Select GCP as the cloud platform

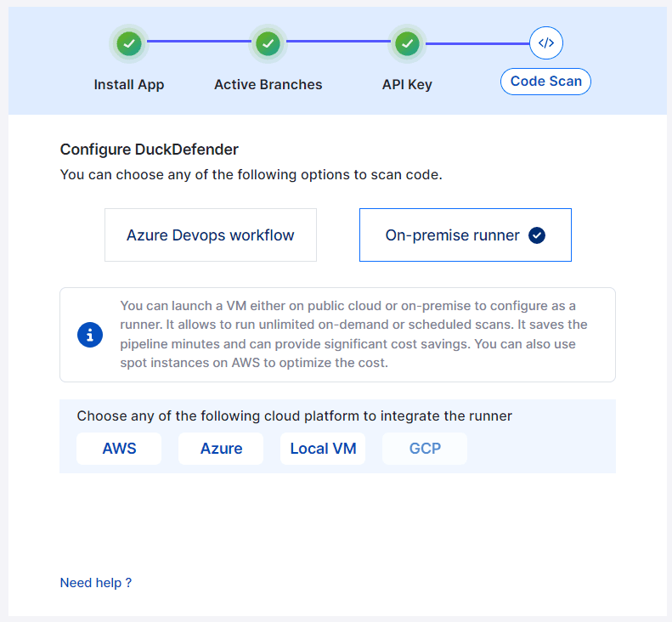[425, 449]
